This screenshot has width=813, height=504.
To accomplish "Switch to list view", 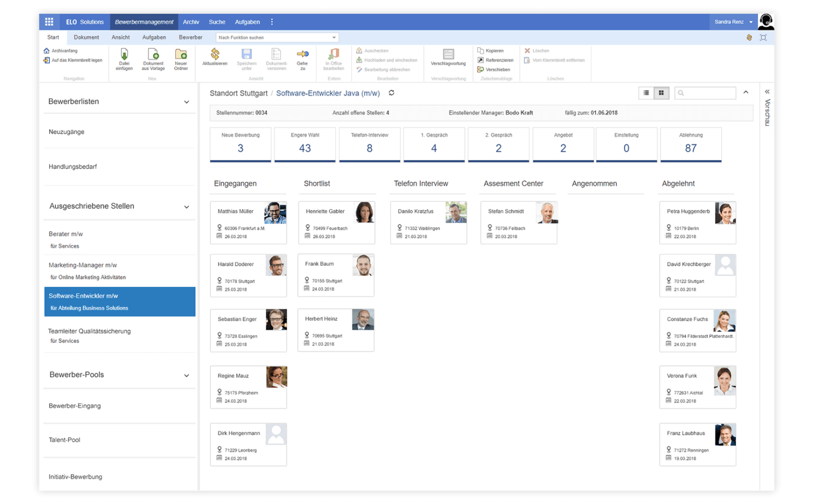I will [646, 93].
